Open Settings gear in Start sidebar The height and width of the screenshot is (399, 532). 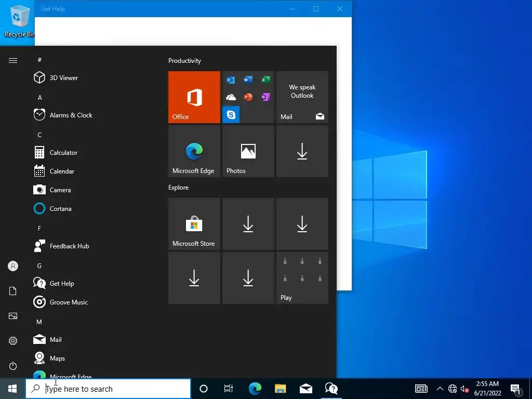pos(13,341)
